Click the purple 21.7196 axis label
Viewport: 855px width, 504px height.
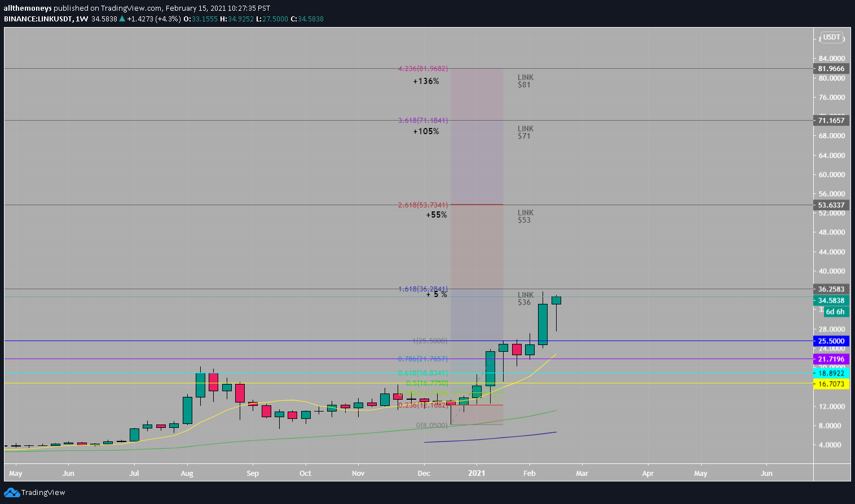click(831, 359)
